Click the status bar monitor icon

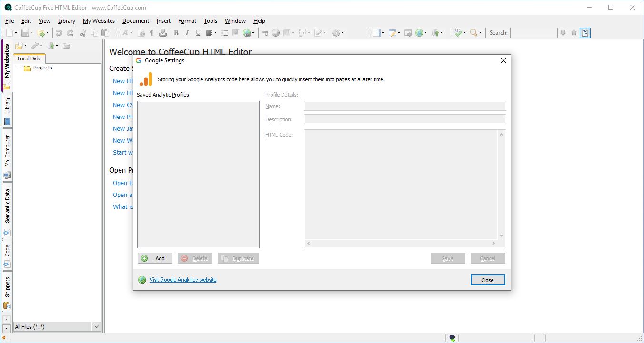pos(452,338)
